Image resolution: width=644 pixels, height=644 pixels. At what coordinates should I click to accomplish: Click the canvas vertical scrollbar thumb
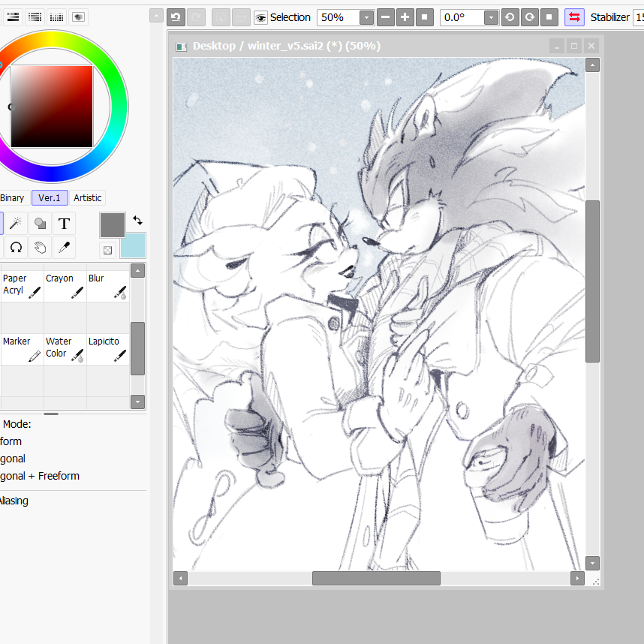[592, 281]
